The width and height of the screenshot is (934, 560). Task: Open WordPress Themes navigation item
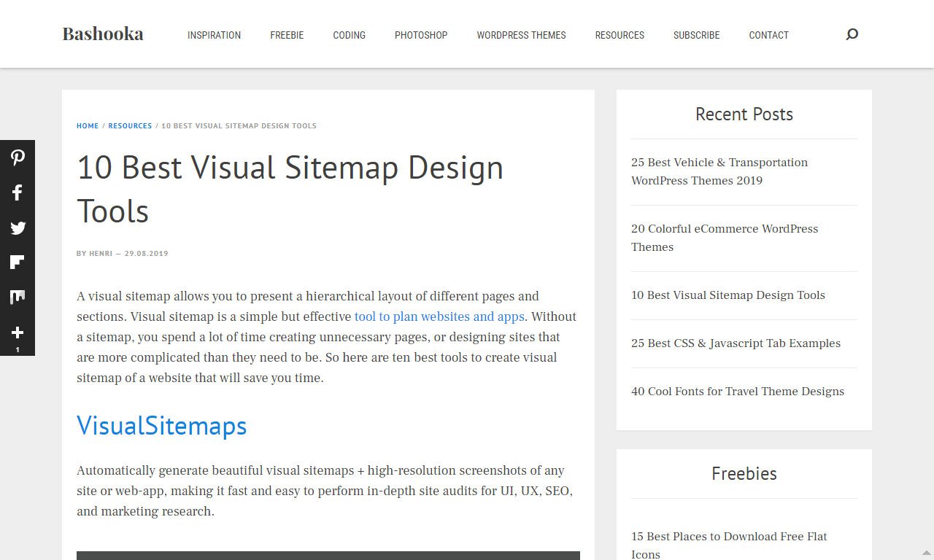pos(521,35)
